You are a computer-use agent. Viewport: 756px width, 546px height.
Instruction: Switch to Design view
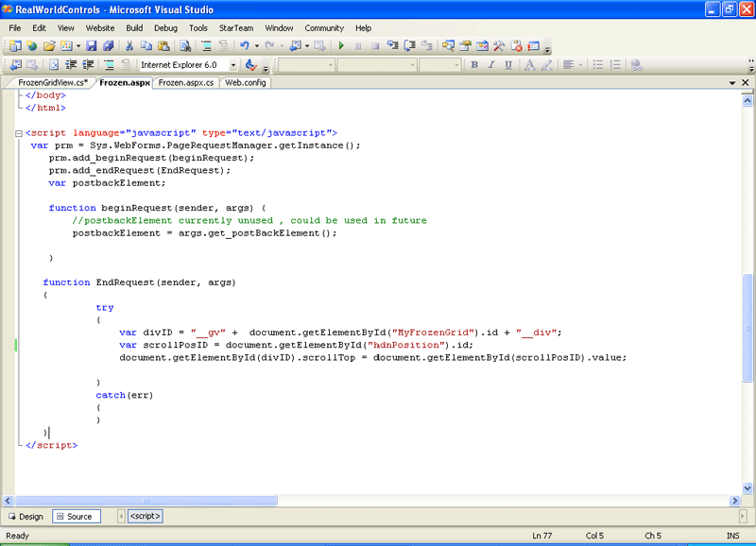(x=26, y=516)
